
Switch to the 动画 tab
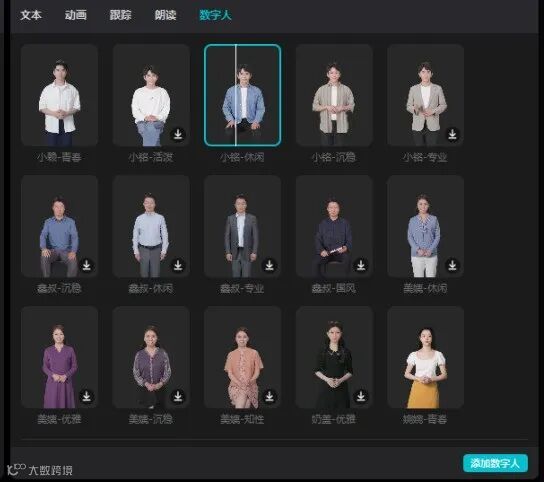(76, 15)
